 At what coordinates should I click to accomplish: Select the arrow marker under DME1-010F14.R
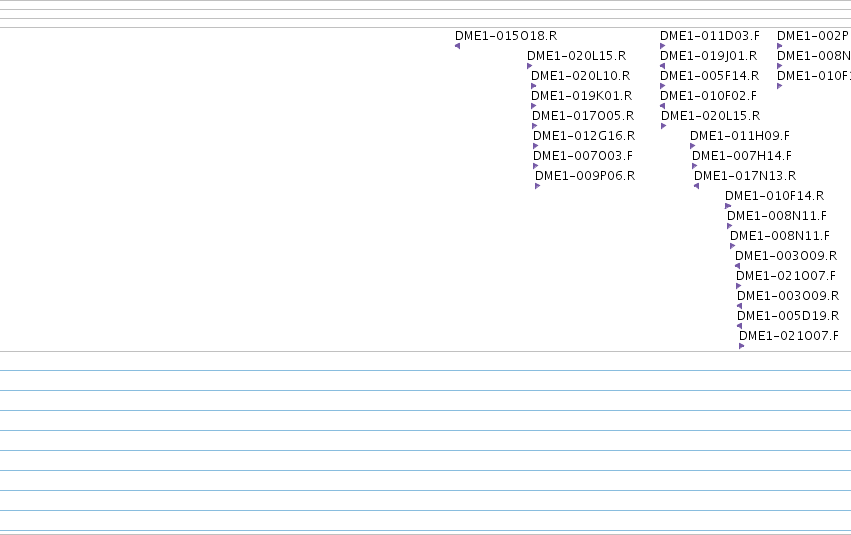coord(728,207)
